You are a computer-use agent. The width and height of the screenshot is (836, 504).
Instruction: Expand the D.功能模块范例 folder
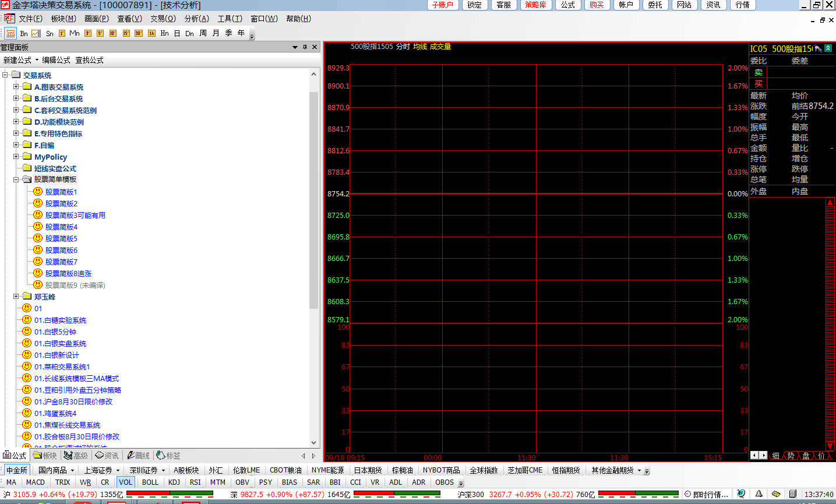[16, 122]
